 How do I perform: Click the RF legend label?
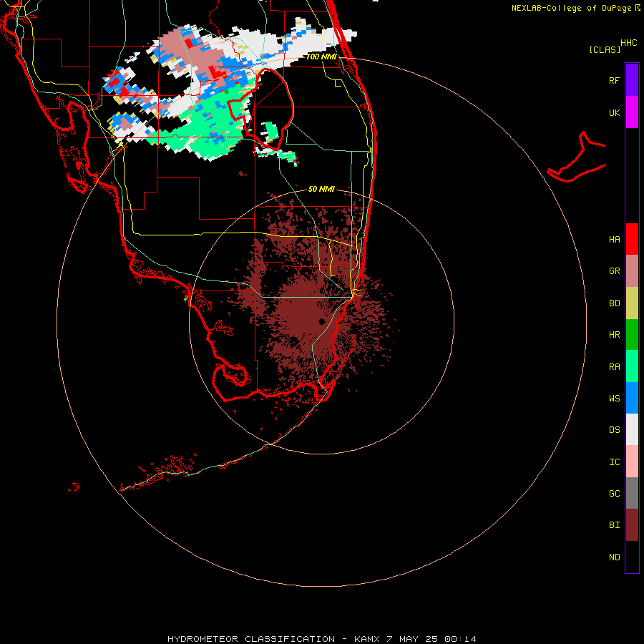coord(614,80)
